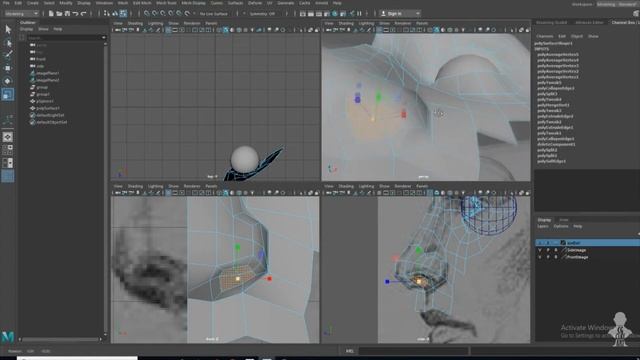The height and width of the screenshot is (360, 640).
Task: Click smooth shade icon in top view toolbar
Action: click(226, 30)
